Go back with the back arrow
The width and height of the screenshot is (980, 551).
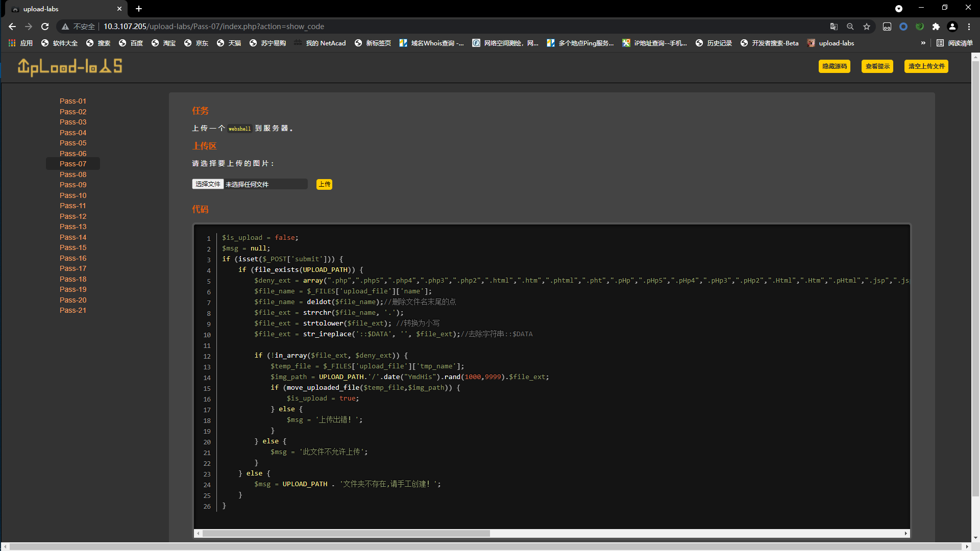coord(12,27)
